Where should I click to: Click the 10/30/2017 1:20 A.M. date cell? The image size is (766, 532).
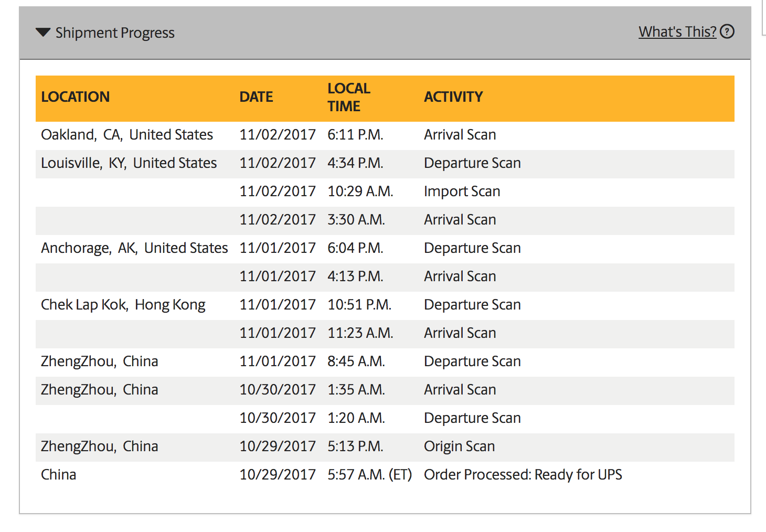pyautogui.click(x=278, y=418)
